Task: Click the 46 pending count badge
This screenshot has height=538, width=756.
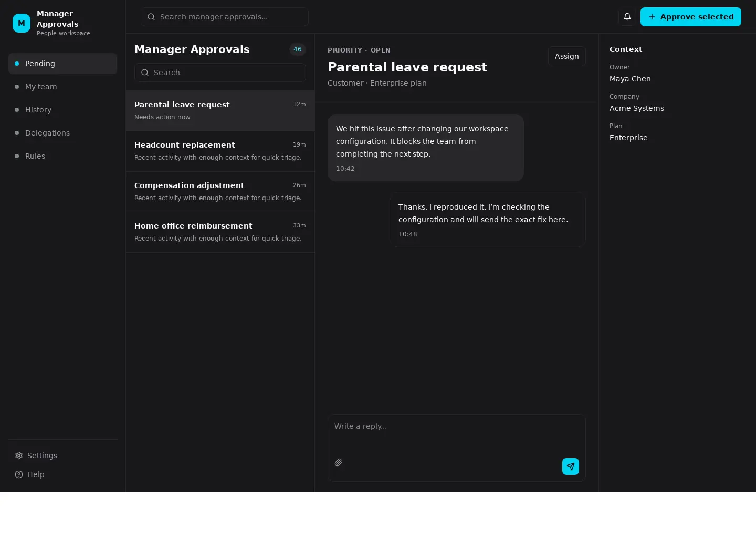Action: tap(298, 49)
